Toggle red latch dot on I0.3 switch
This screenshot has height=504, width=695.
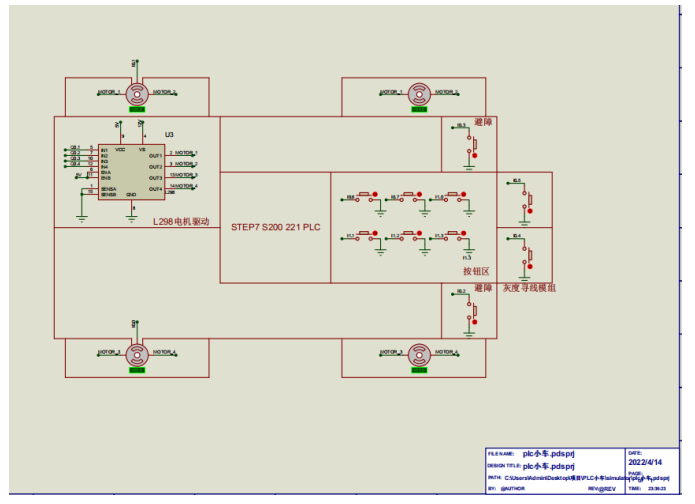point(475,156)
